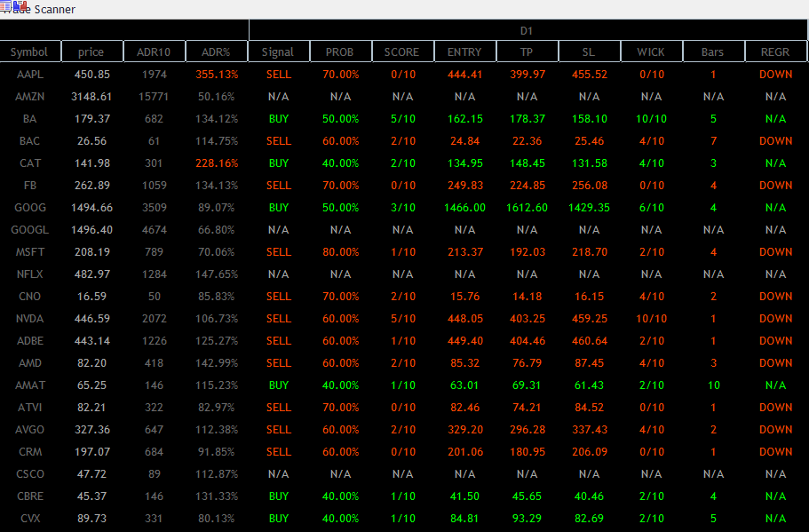Select the GOOG symbol
This screenshot has width=809, height=532.
click(x=30, y=208)
